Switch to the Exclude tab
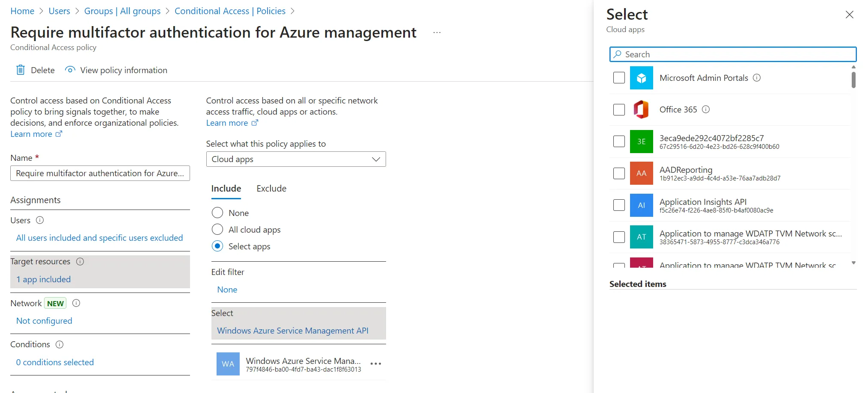868x393 pixels. [271, 189]
